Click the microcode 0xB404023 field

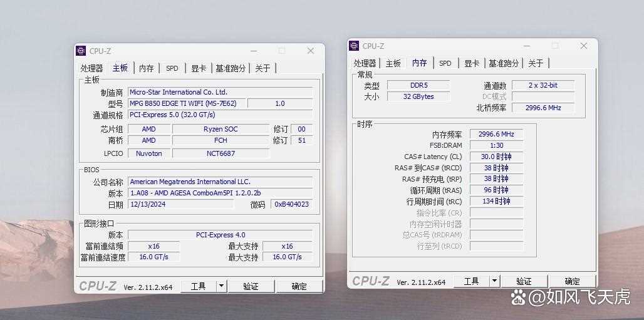click(291, 204)
